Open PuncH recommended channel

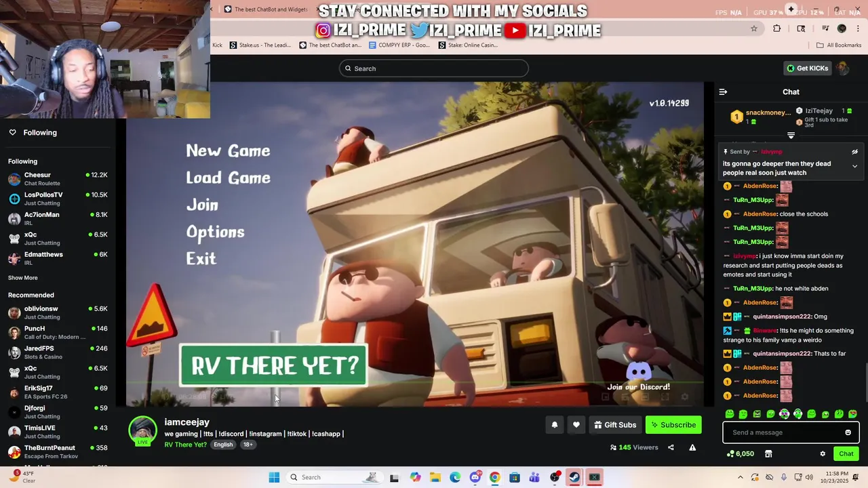pyautogui.click(x=58, y=332)
